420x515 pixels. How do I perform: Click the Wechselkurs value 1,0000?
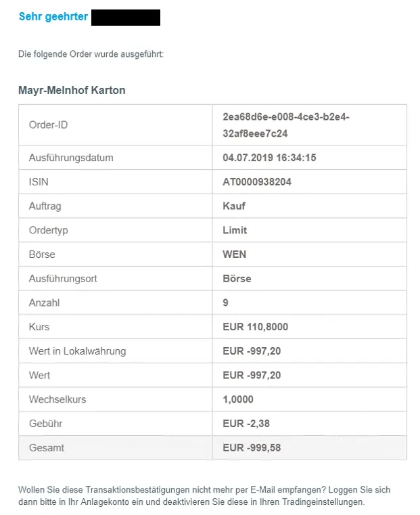click(x=238, y=399)
